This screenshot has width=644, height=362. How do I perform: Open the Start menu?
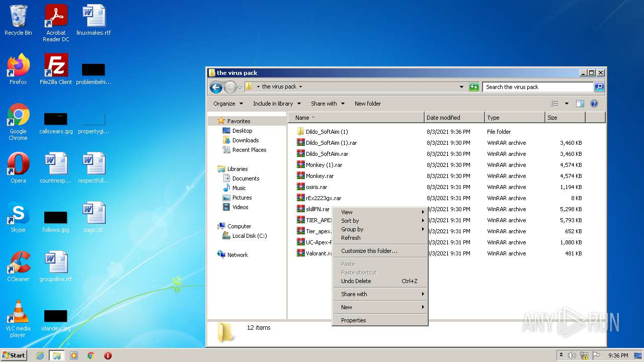(x=14, y=355)
